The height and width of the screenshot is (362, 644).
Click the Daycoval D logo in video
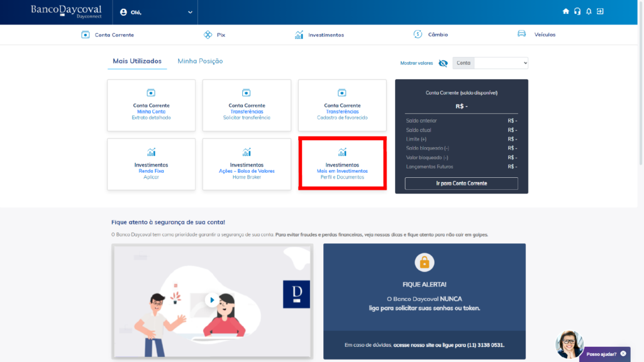[x=297, y=294]
